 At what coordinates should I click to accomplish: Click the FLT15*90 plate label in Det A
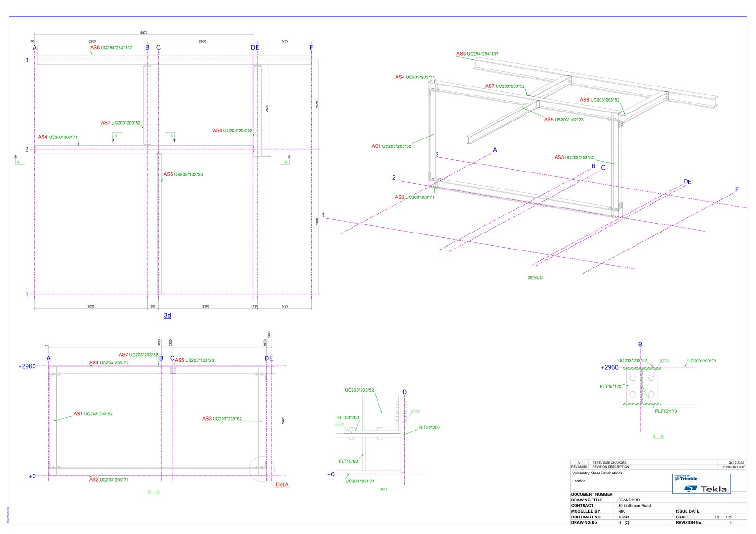pyautogui.click(x=348, y=461)
